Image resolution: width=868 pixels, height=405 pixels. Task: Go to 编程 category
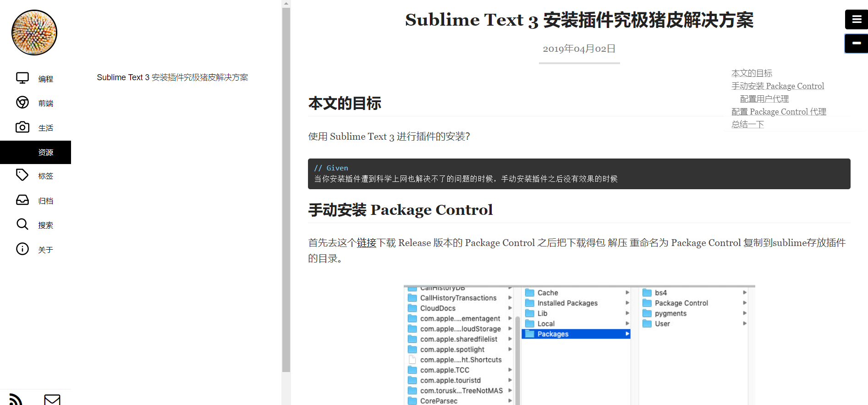pos(46,79)
